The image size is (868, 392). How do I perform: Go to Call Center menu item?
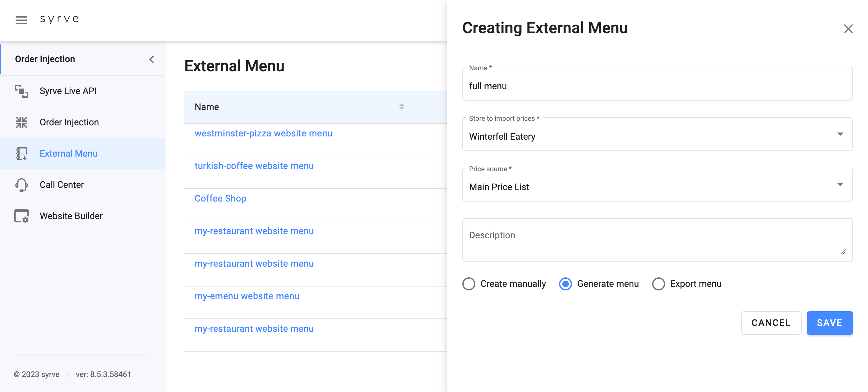(62, 185)
